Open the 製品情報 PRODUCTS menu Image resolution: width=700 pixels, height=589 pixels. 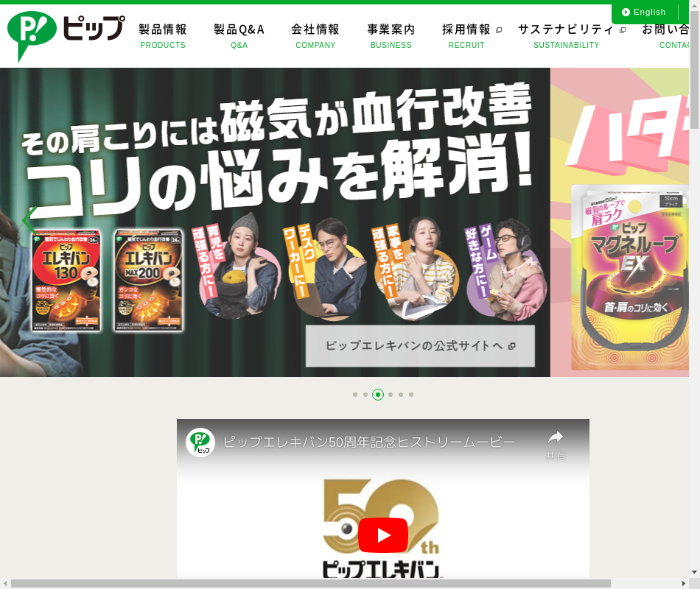(163, 36)
